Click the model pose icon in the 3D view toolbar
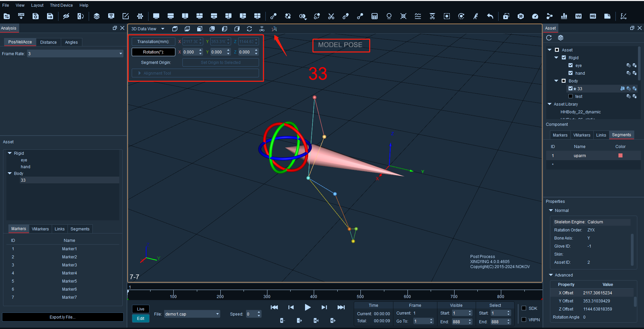 click(274, 29)
